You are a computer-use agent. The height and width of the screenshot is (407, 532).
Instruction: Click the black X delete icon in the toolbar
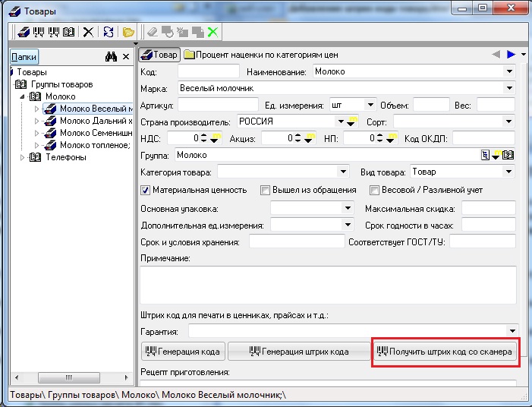(88, 32)
